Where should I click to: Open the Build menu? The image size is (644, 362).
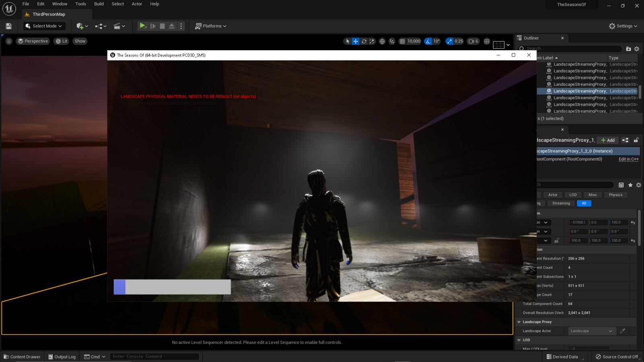(x=99, y=4)
